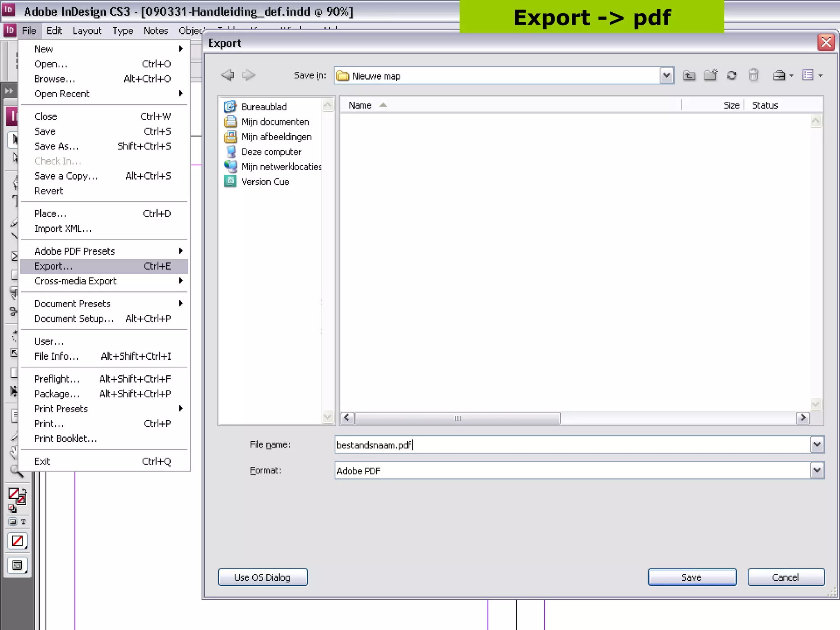Open the Notes menu

(156, 31)
